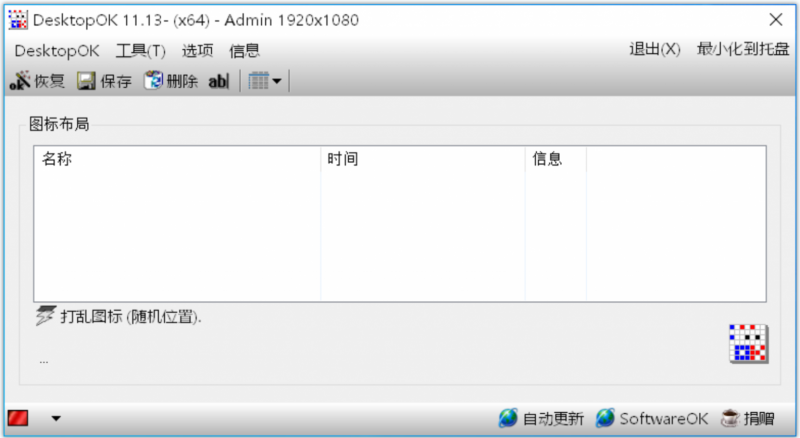Image resolution: width=800 pixels, height=438 pixels.
Task: Click the coffee cup donate icon
Action: pos(731,418)
